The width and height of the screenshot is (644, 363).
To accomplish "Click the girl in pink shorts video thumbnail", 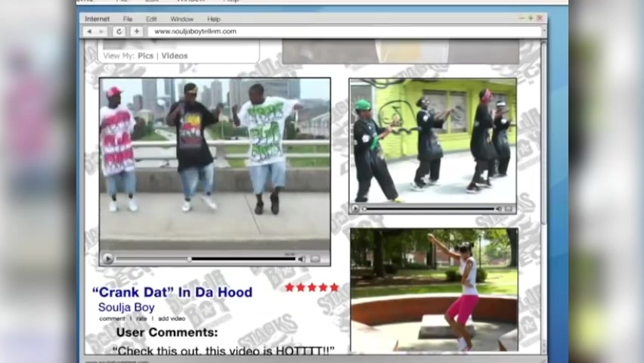I will coord(434,290).
